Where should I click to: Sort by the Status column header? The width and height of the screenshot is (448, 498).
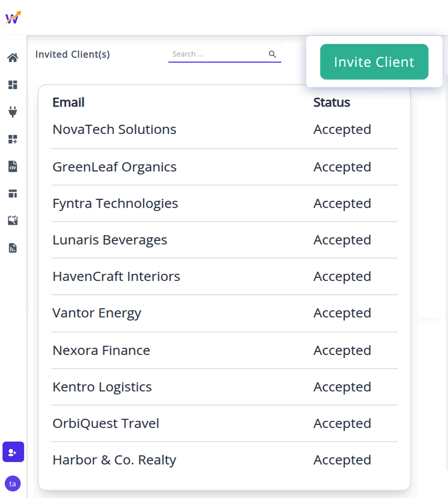(x=332, y=103)
